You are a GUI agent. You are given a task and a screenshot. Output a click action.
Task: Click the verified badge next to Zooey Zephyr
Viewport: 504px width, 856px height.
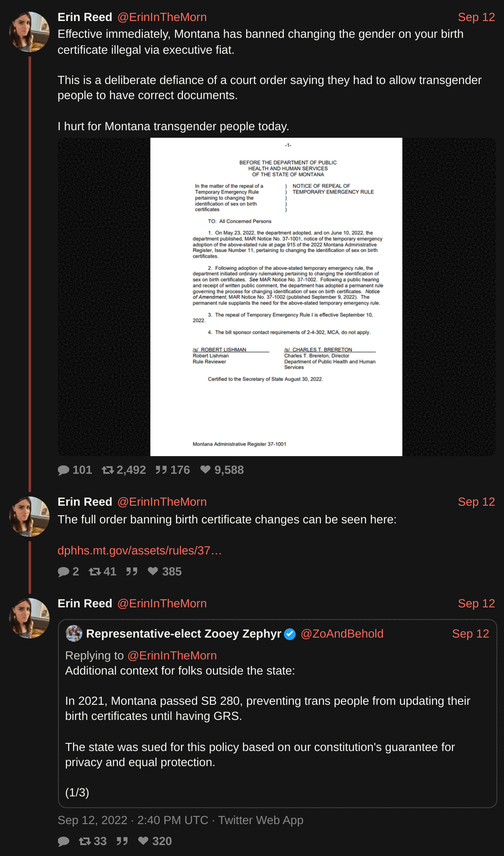pos(290,634)
